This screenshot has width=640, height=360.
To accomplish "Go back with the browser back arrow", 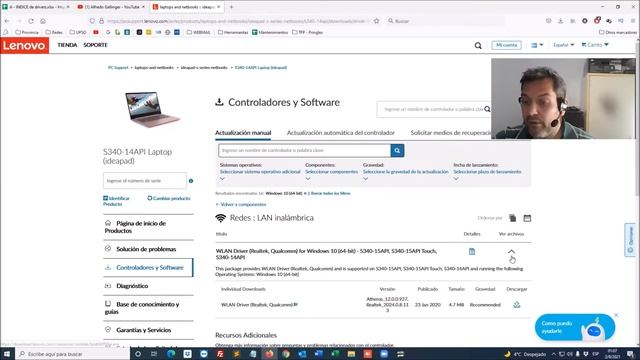I will pyautogui.click(x=7, y=21).
